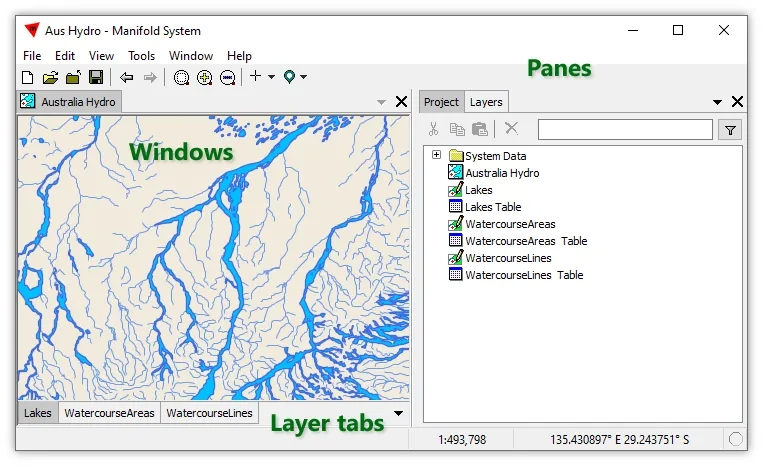Open the map window tab list dropdown
763x466 pixels.
point(382,102)
